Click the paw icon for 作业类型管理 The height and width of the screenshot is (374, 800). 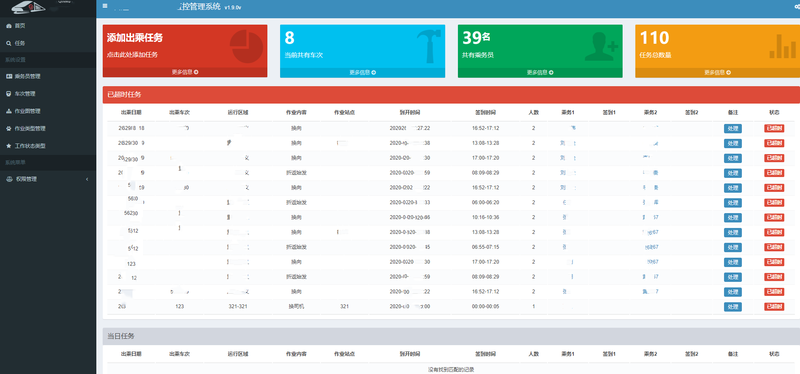click(9, 129)
